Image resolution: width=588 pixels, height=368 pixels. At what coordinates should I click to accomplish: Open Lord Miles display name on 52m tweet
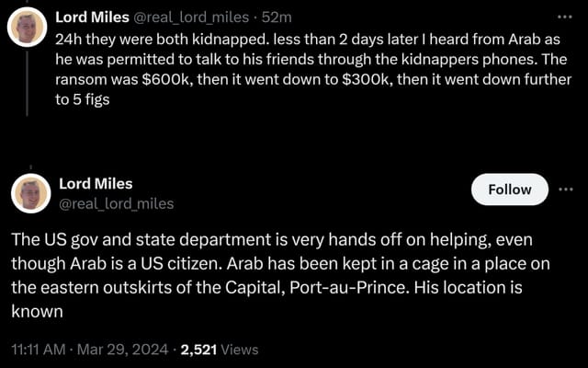click(93, 17)
